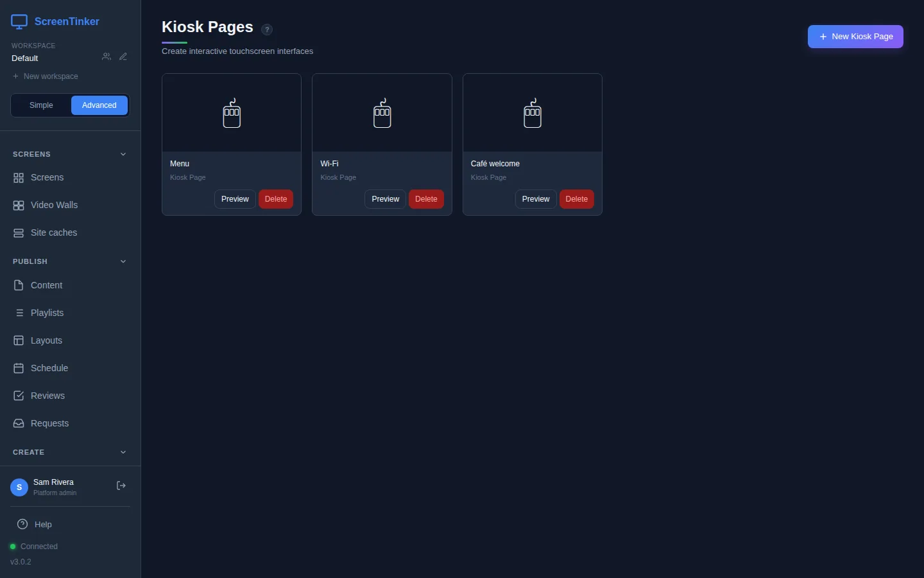This screenshot has height=578, width=924.
Task: Open the Wi-Fi kiosk page thumbnail
Action: pos(382,113)
